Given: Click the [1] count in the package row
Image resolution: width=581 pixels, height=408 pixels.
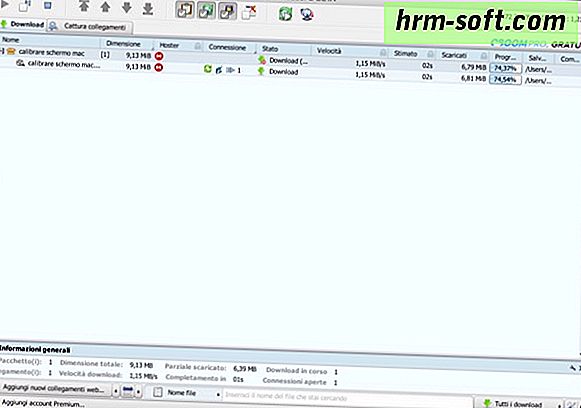Looking at the screenshot, I should point(105,54).
